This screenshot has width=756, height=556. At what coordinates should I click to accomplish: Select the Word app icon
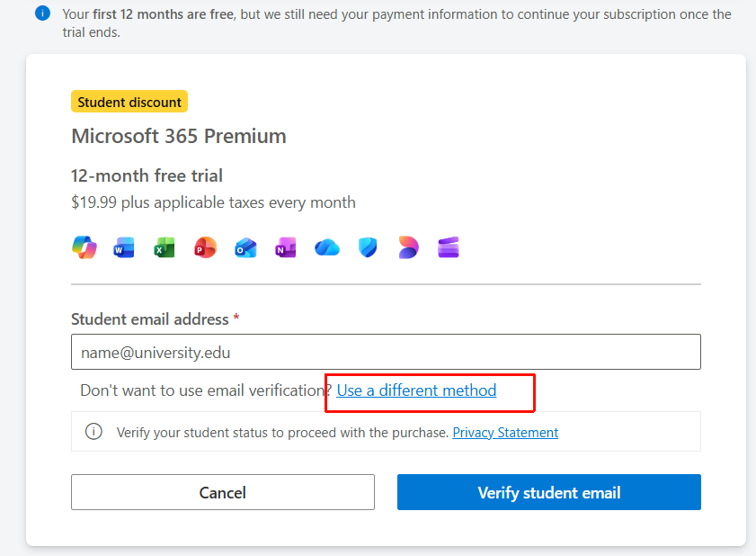[x=124, y=247]
